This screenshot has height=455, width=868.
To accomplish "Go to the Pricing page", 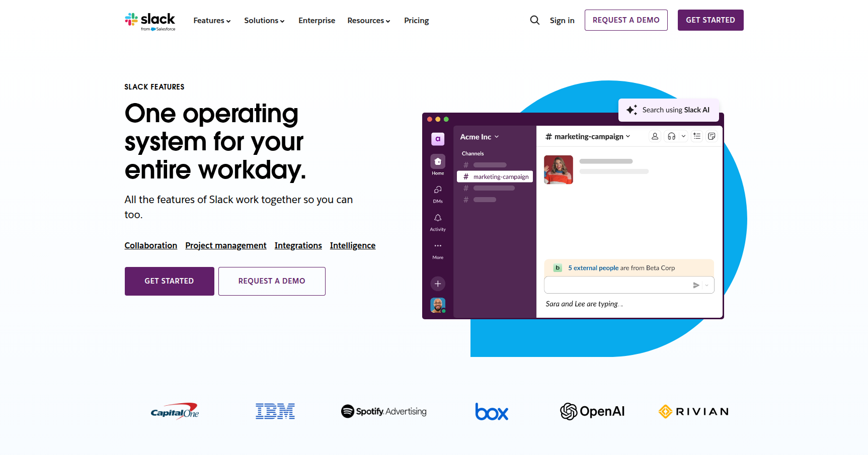I will click(x=416, y=21).
